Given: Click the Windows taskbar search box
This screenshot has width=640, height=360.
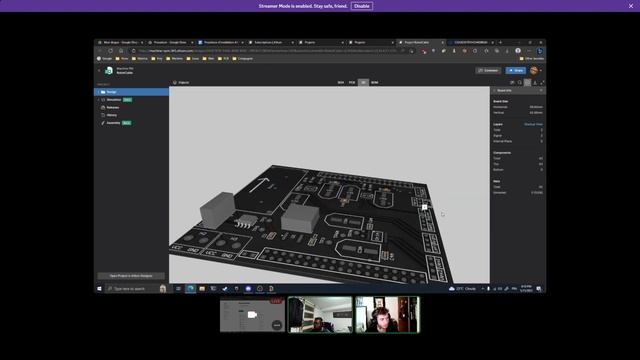Looking at the screenshot, I should (136, 289).
